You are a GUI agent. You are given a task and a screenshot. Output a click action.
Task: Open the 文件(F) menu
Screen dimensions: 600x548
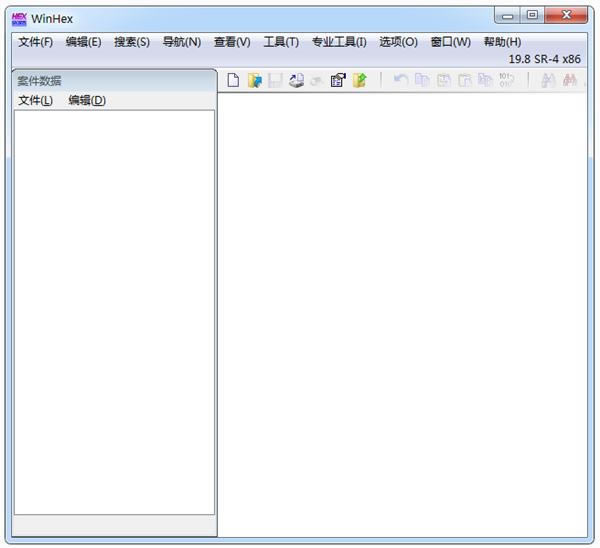click(x=36, y=42)
